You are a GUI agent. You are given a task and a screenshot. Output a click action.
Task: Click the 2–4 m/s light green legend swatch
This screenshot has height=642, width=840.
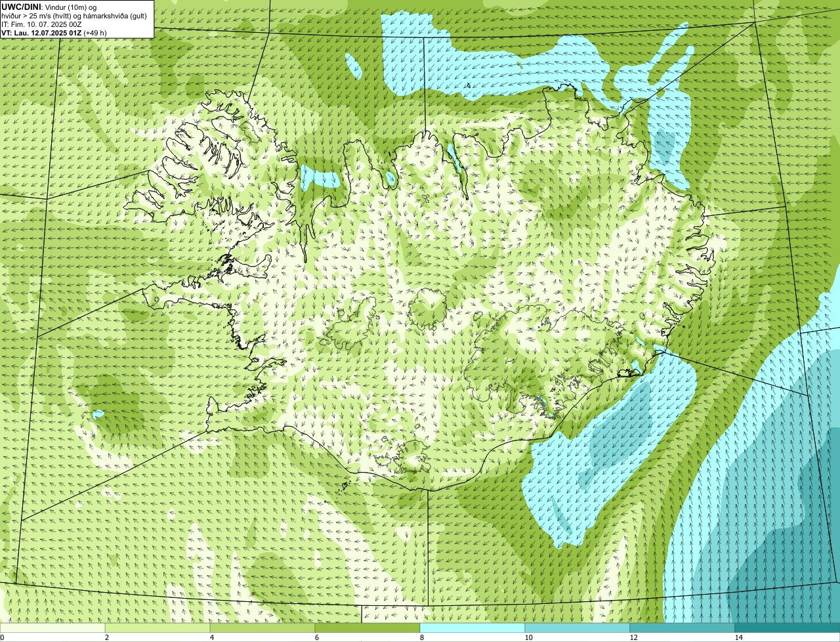tap(157, 628)
